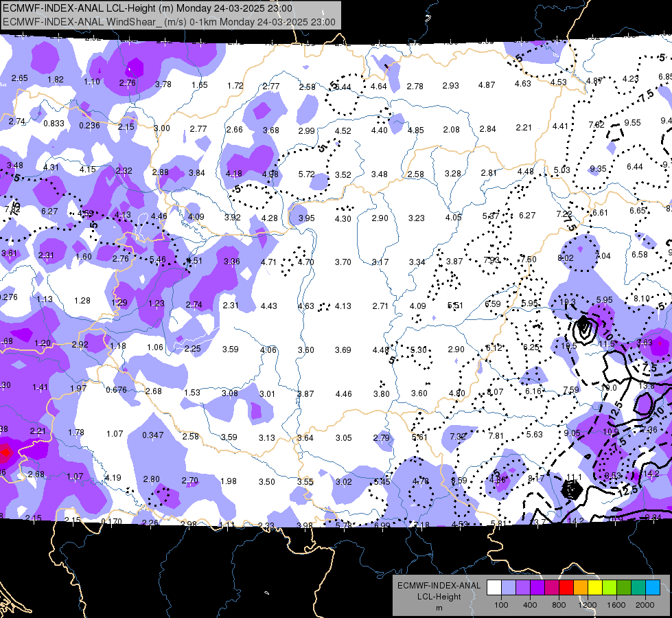Click the wind shear value '5.44'
Screen dimensions: 672x618
(343, 87)
